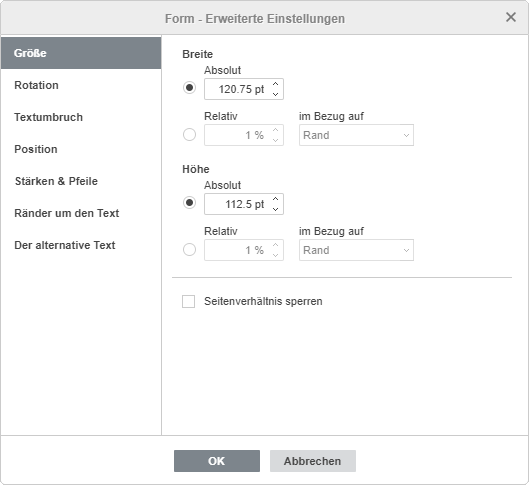
Task: Select Absolut radio for Höhe
Action: point(189,203)
